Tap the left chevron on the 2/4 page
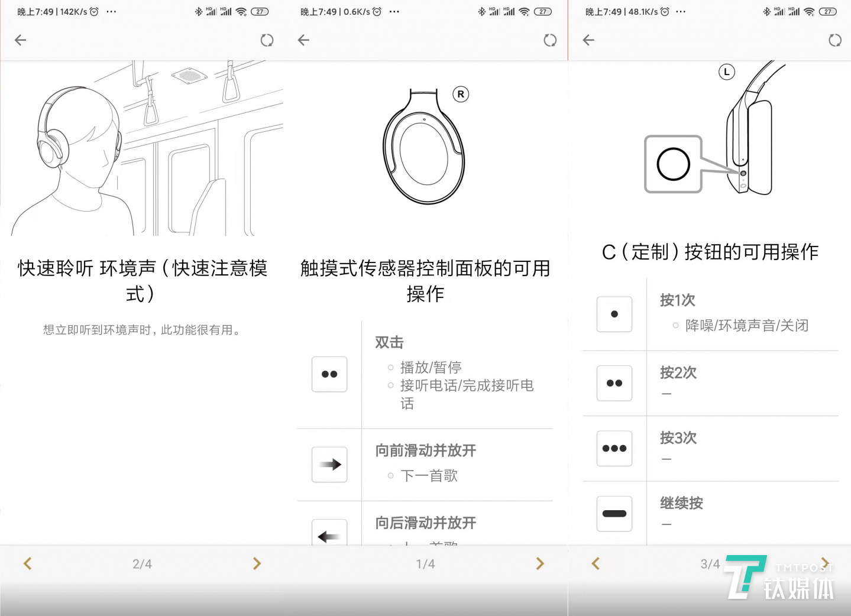The height and width of the screenshot is (616, 851). click(28, 563)
